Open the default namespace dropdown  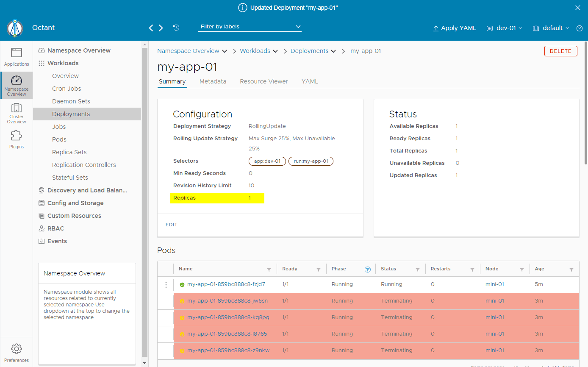click(551, 28)
